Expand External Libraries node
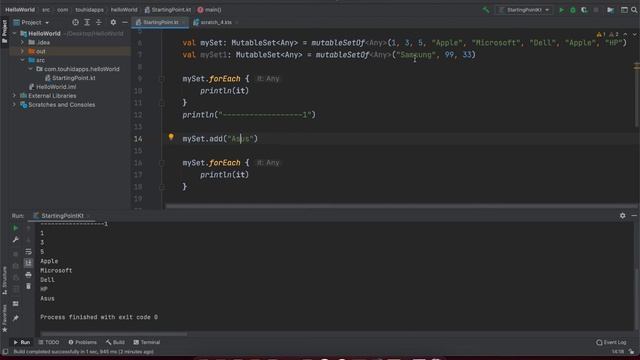This screenshot has height=360, width=640. [x=15, y=96]
